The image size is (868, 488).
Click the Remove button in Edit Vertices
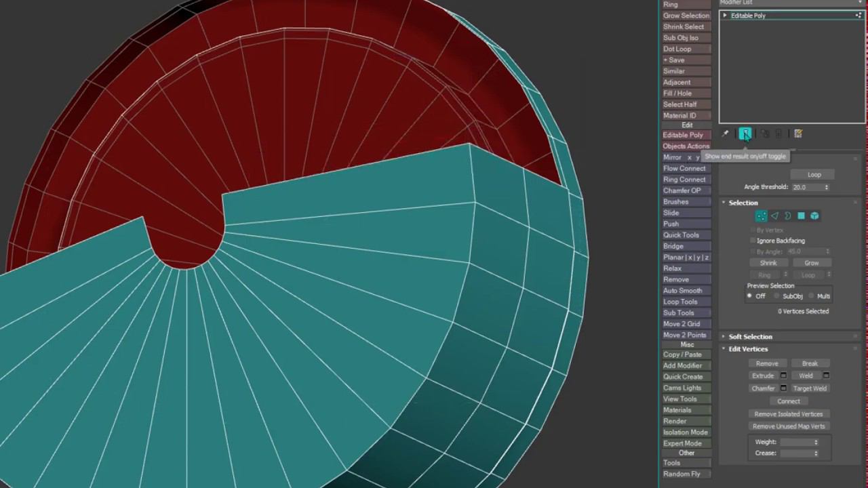tap(767, 363)
